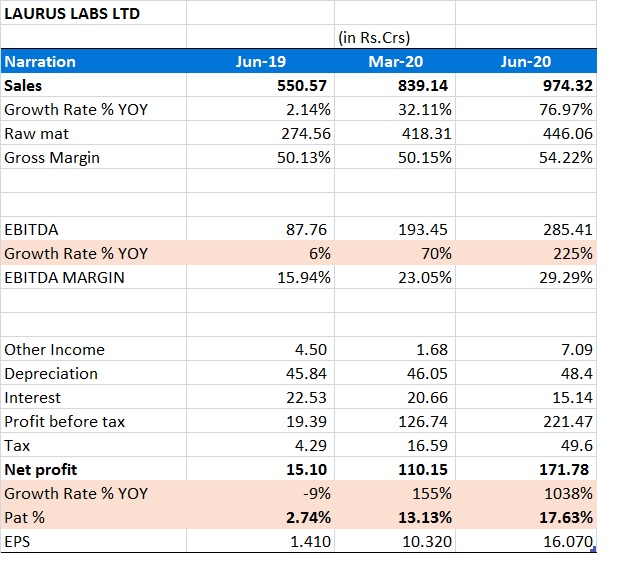This screenshot has height=564, width=618.
Task: Select the Jun-19 column header
Action: click(x=261, y=61)
